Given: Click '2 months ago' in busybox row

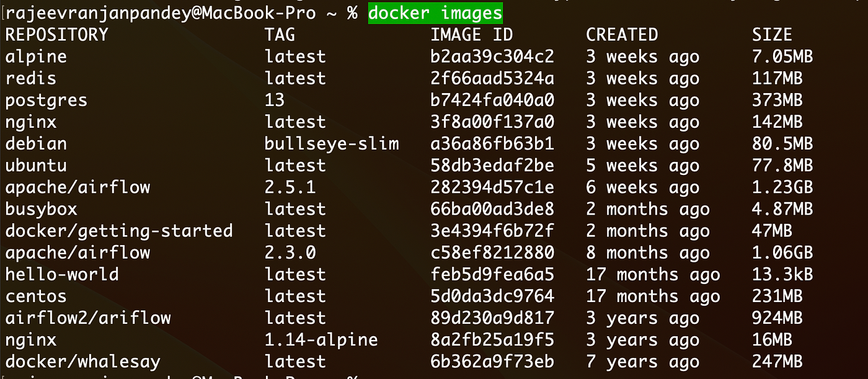Looking at the screenshot, I should (648, 210).
